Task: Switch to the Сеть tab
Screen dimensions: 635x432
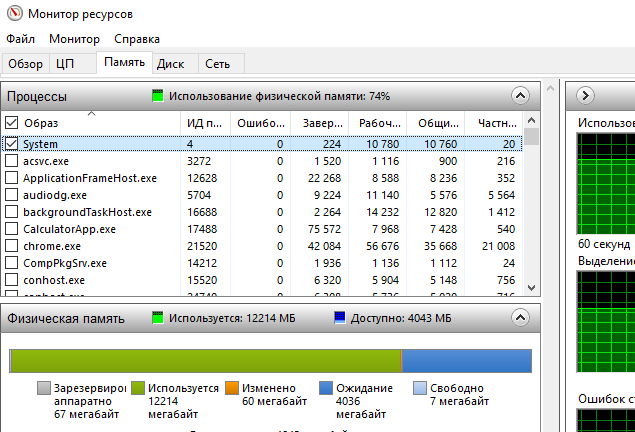Action: 221,64
